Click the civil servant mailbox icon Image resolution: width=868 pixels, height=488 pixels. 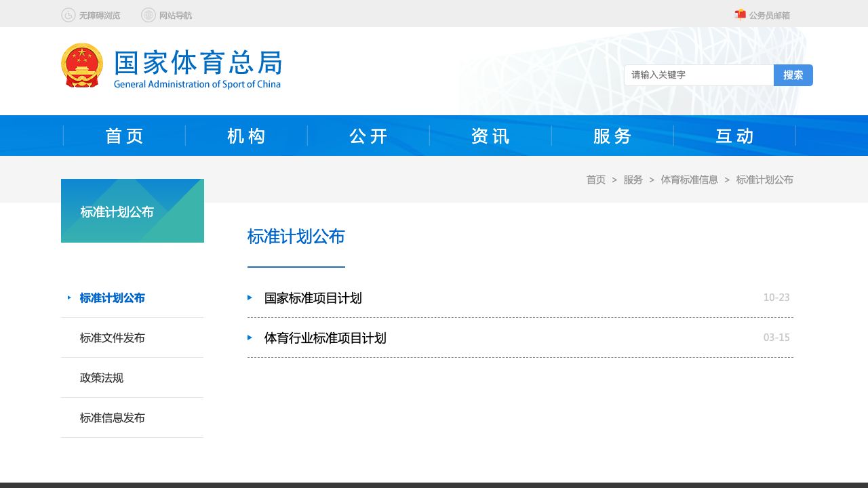point(741,14)
